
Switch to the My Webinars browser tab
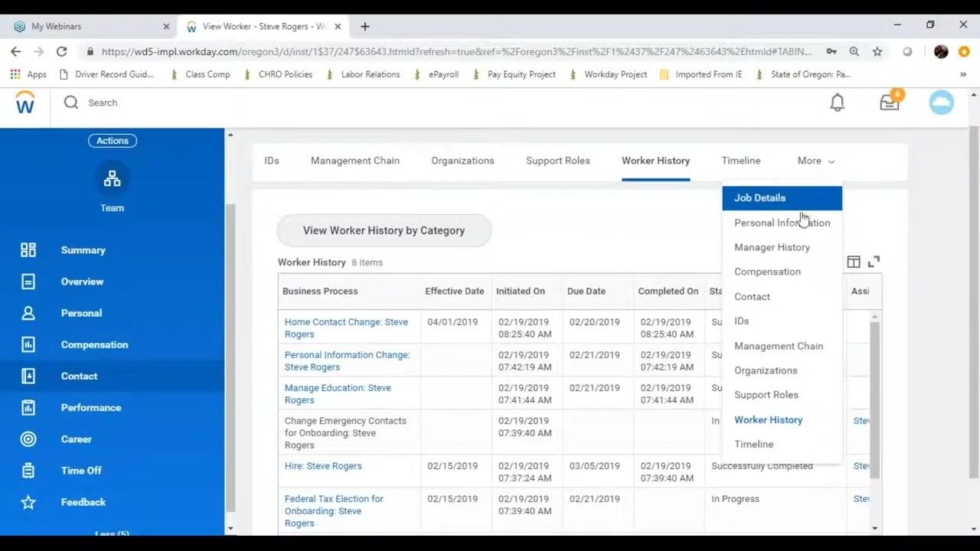click(x=91, y=26)
